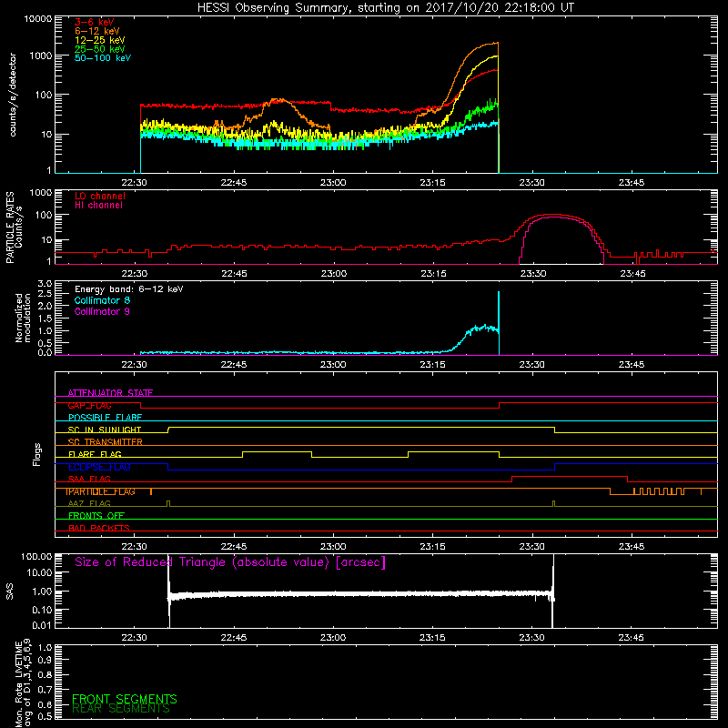Screen dimensions: 728x728
Task: Select the 12-25 keV legend label
Action: [x=99, y=40]
